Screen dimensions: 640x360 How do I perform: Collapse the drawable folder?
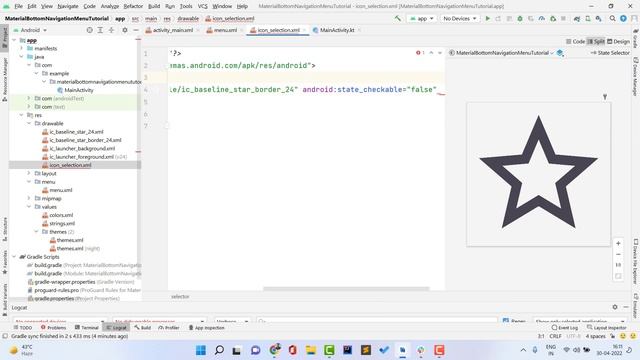point(29,123)
